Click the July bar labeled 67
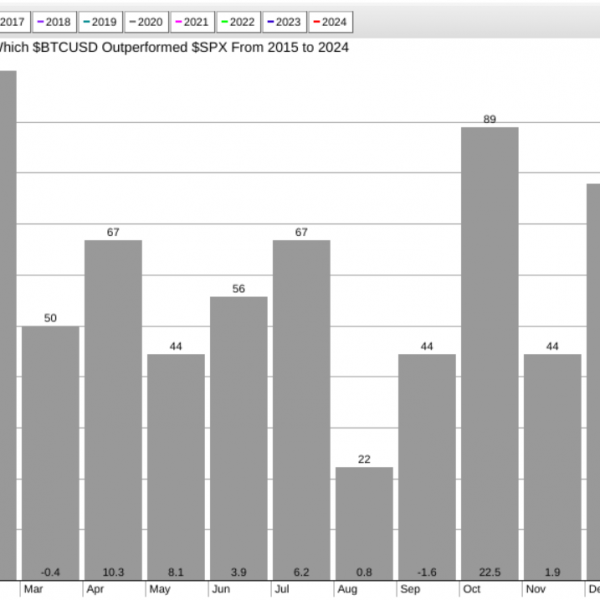 pos(302,410)
